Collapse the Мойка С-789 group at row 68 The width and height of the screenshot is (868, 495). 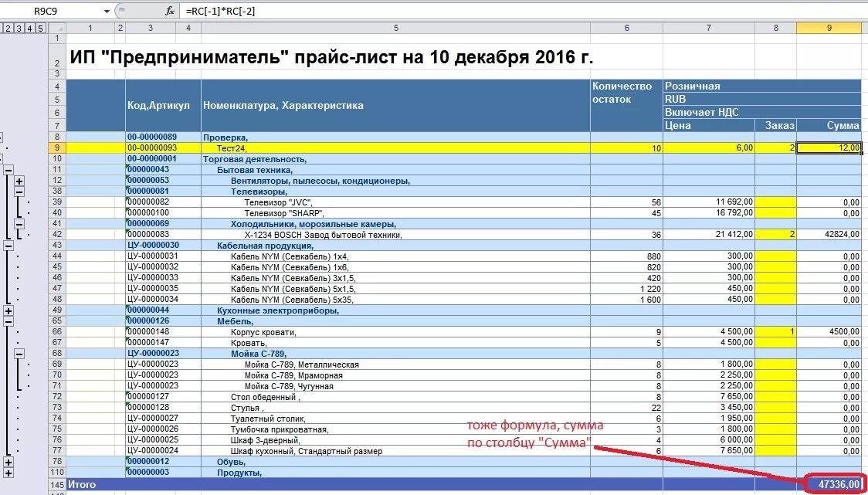click(x=19, y=353)
